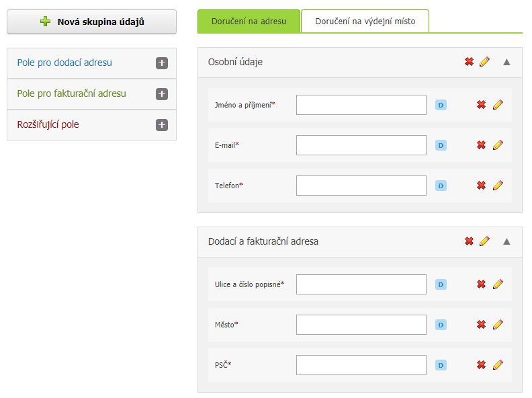Delete the Telefon field
532x398 pixels.
point(481,186)
